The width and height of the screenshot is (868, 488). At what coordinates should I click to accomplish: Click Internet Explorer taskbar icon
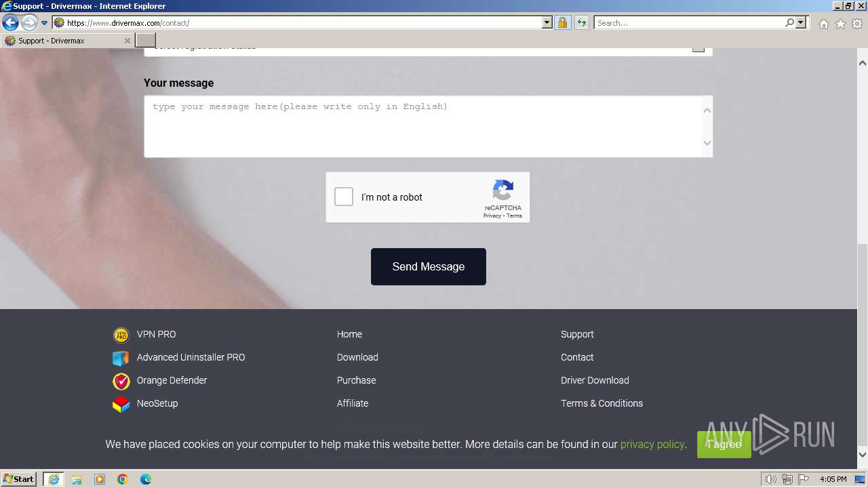point(53,479)
